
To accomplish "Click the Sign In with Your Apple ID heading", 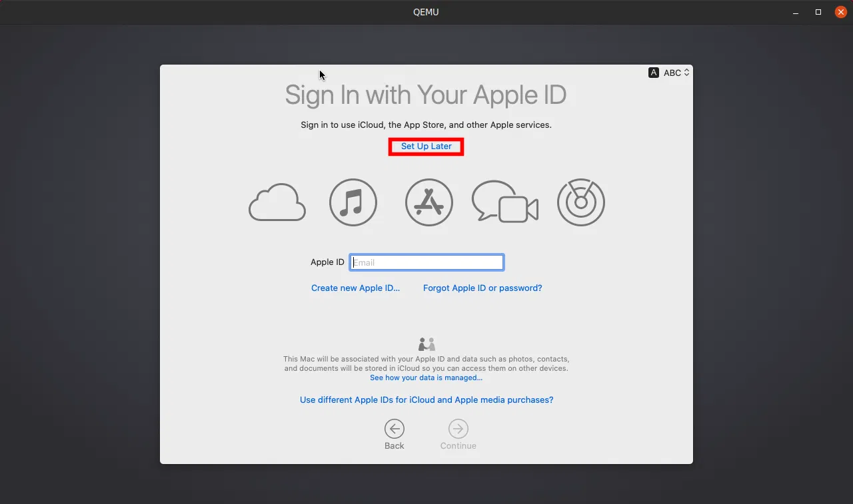I will coord(426,95).
